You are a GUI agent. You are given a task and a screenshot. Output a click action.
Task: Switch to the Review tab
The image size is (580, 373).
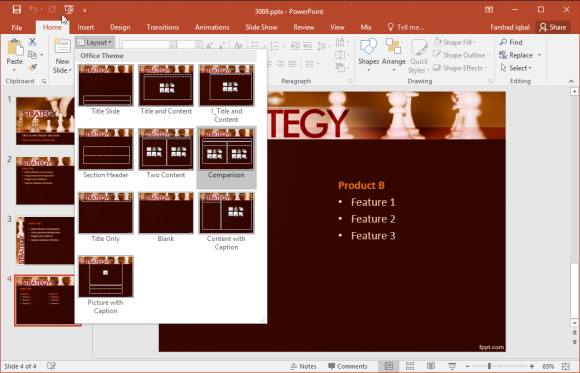[304, 27]
